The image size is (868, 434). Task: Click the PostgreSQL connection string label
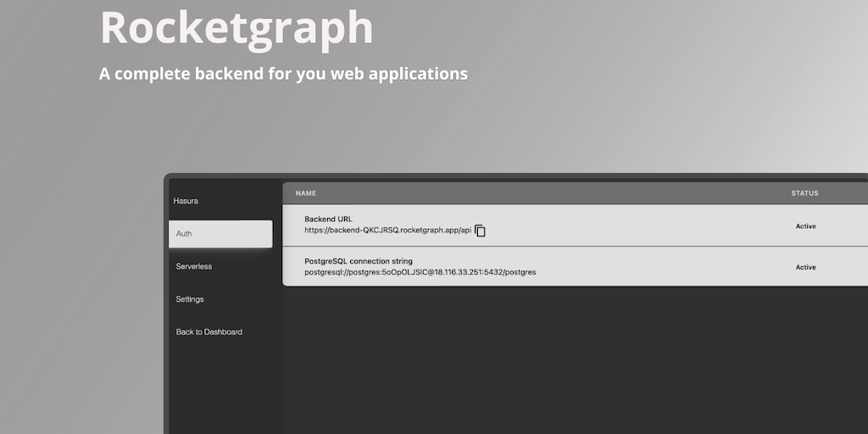(x=359, y=261)
